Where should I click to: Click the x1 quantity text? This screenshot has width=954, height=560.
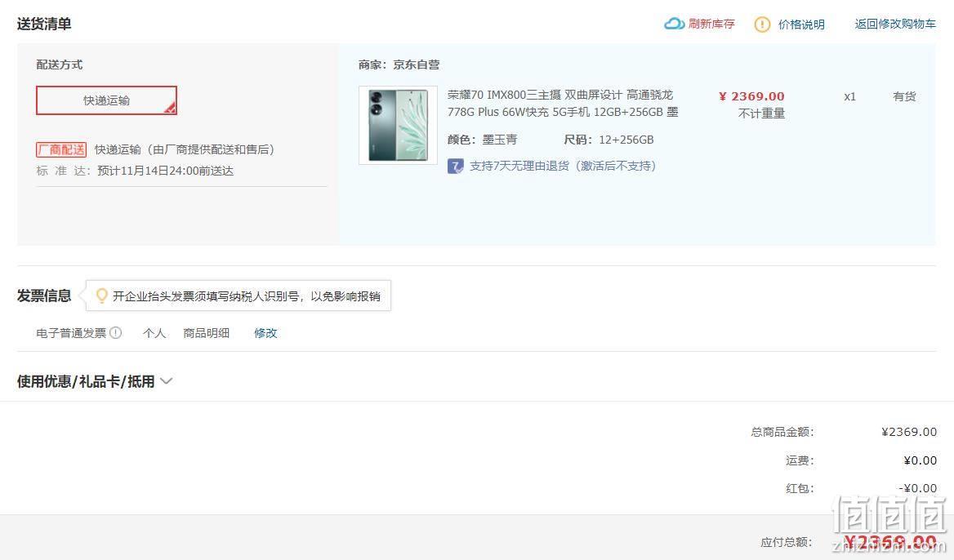tap(850, 96)
